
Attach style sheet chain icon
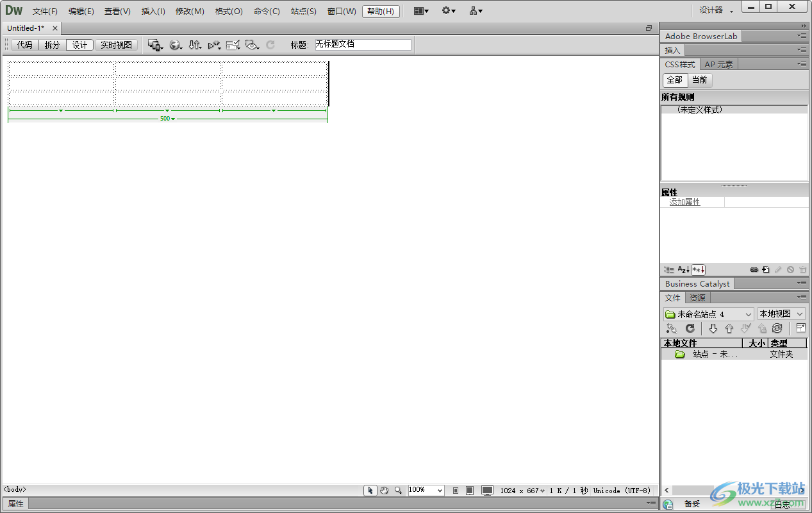[754, 270]
